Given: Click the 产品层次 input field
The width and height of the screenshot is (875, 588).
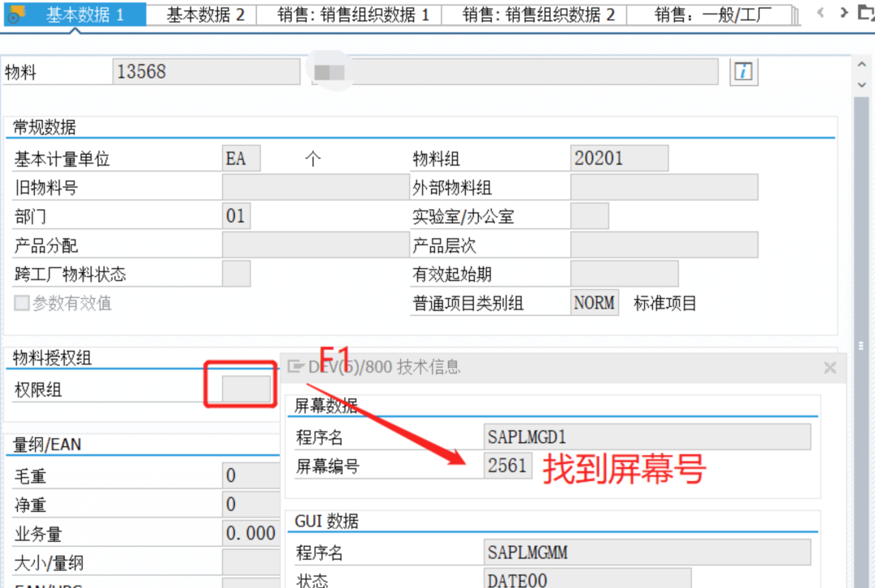Looking at the screenshot, I should (664, 245).
